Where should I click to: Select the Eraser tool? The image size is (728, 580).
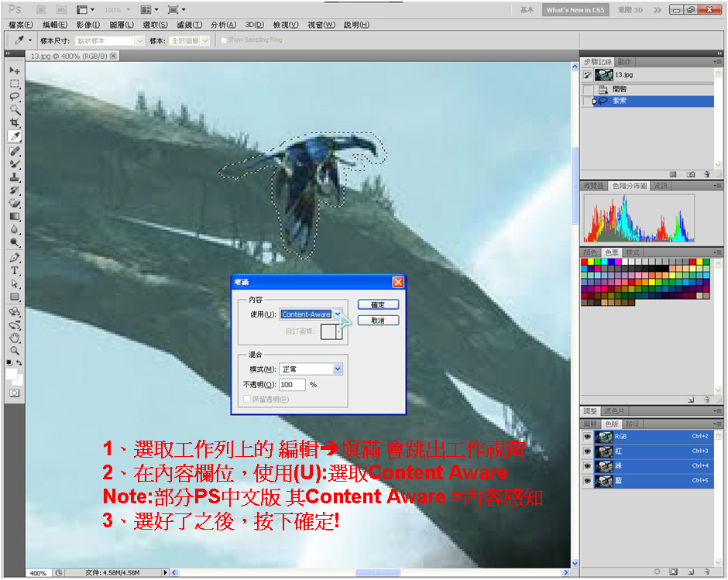click(x=15, y=203)
